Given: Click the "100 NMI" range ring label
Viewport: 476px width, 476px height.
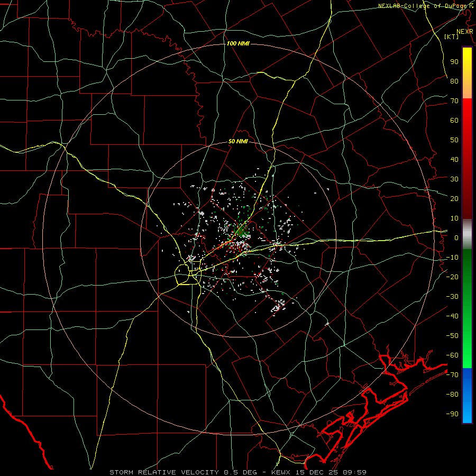Looking at the screenshot, I should point(238,44).
